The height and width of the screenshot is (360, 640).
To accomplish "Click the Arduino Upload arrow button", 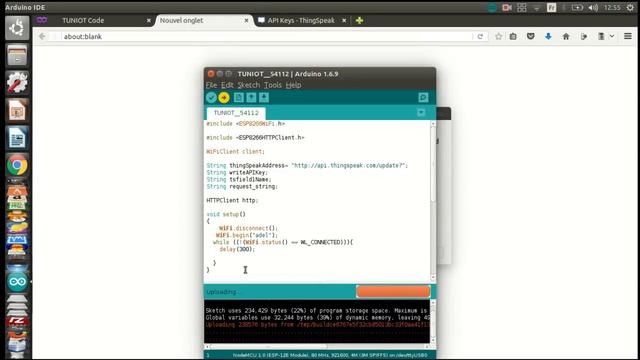I will (224, 98).
